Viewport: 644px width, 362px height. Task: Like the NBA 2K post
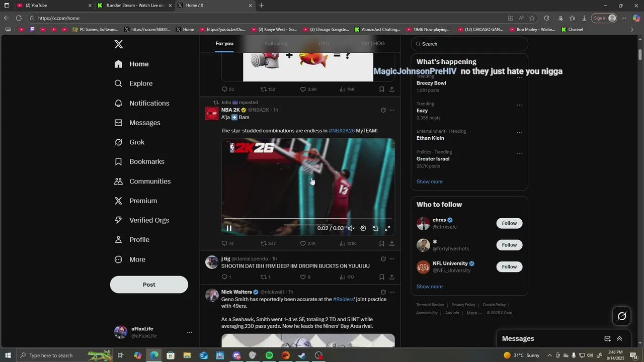[308, 243]
